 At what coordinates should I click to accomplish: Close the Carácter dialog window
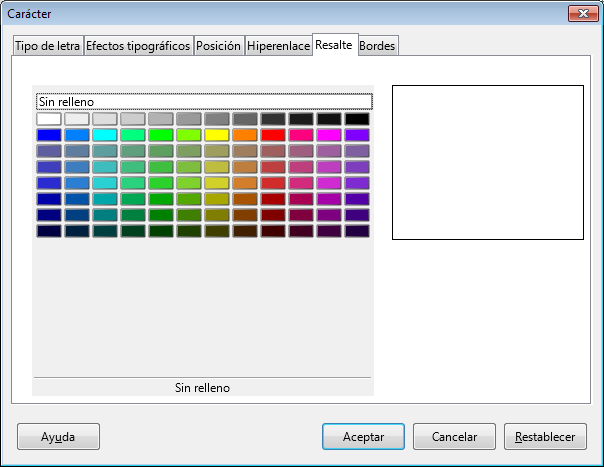(x=583, y=13)
